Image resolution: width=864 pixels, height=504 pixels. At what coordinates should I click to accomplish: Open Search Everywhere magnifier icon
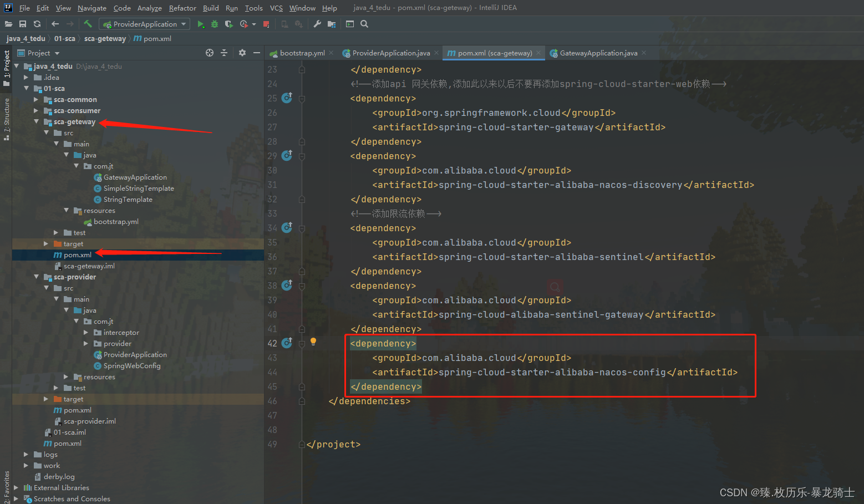364,24
